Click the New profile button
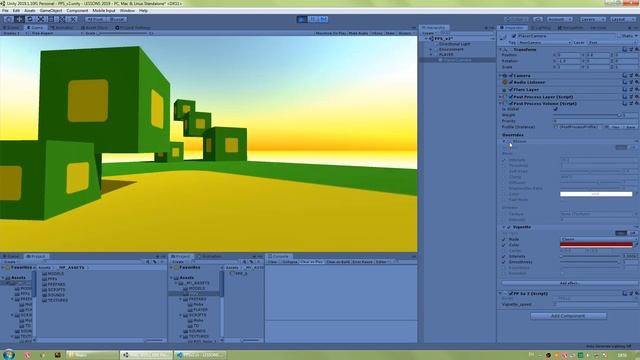The width and height of the screenshot is (640, 360). tap(616, 127)
